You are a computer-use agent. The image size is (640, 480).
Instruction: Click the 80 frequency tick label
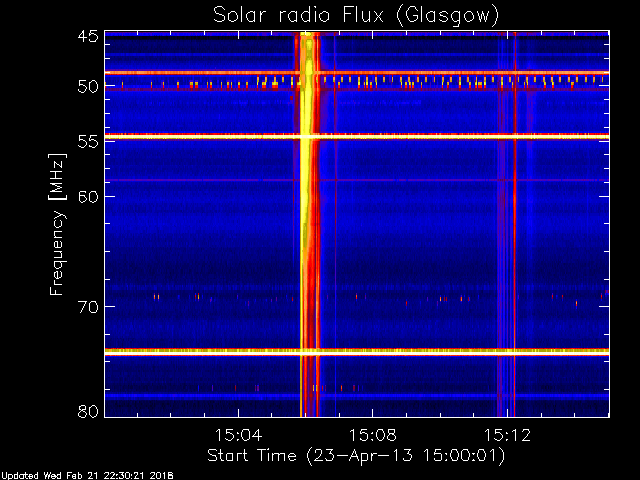point(88,411)
